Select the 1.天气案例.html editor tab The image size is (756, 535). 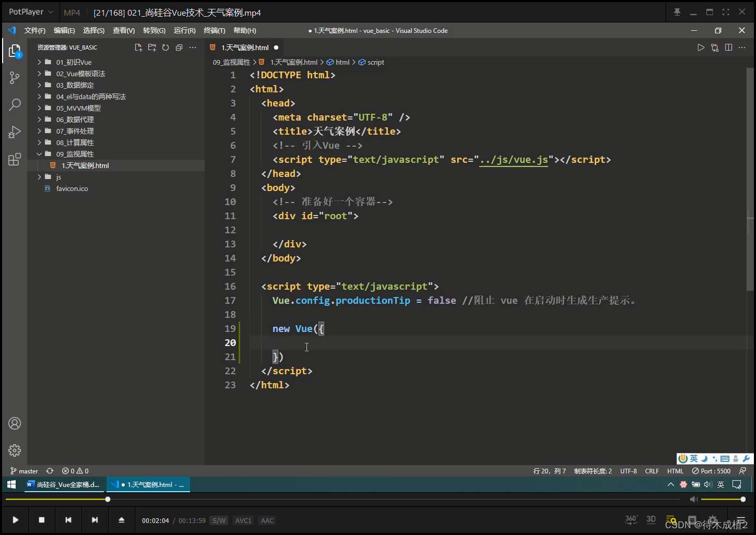244,47
